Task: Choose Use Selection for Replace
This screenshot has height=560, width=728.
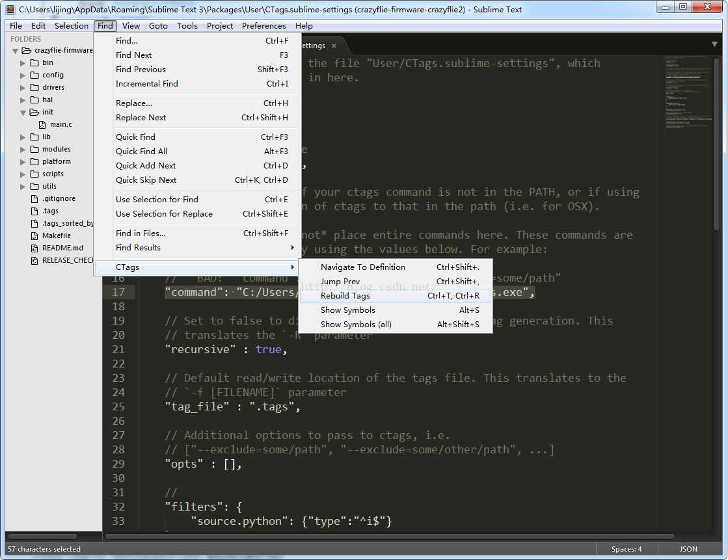Action: pyautogui.click(x=198, y=214)
